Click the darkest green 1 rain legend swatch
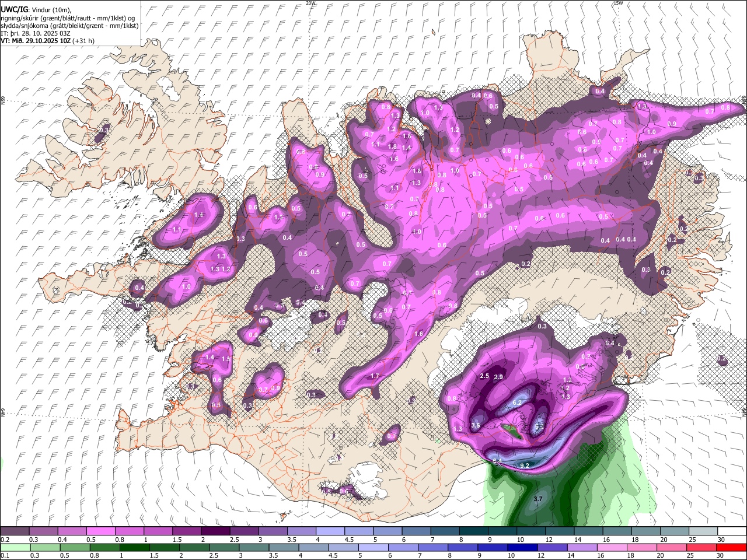Image resolution: width=747 pixels, height=560 pixels. (135, 548)
